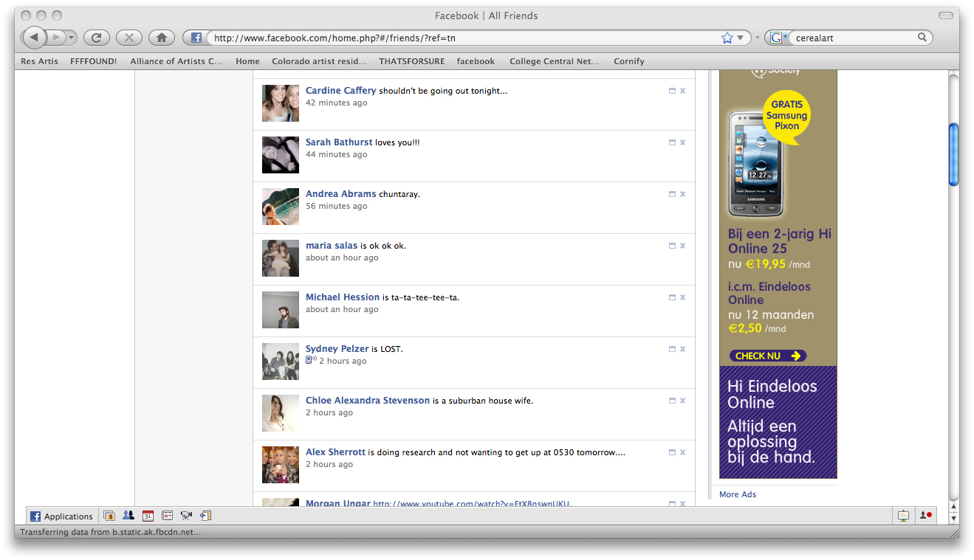Open the back/forward history dropdown arrow
974x560 pixels.
tap(72, 38)
